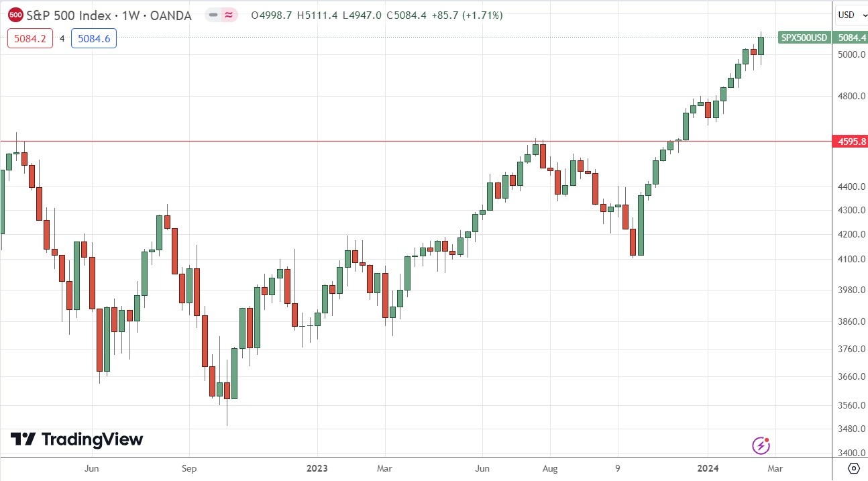Click the dash icon in the status pill
This screenshot has height=481, width=868.
213,15
